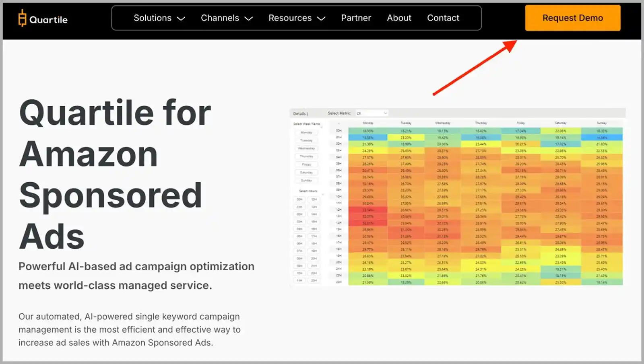Select the Partner menu item

pyautogui.click(x=356, y=18)
